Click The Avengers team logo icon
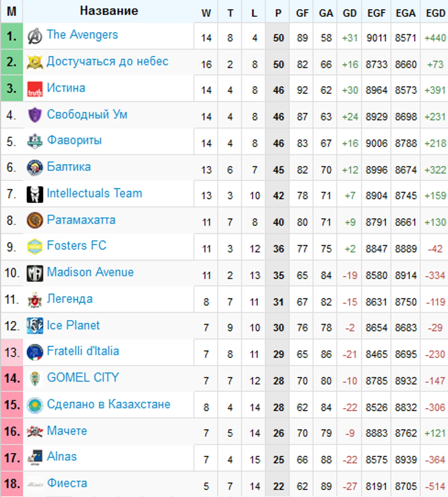 (x=35, y=36)
